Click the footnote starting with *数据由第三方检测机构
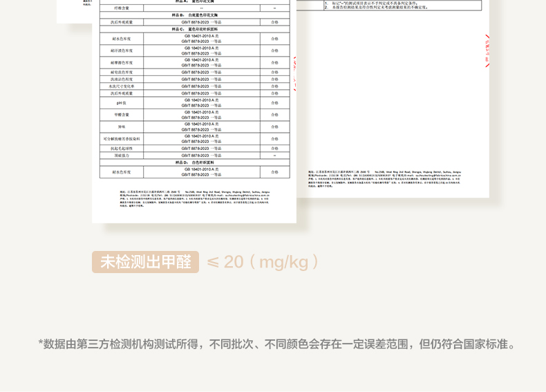This screenshot has height=392, width=546. coord(277,344)
